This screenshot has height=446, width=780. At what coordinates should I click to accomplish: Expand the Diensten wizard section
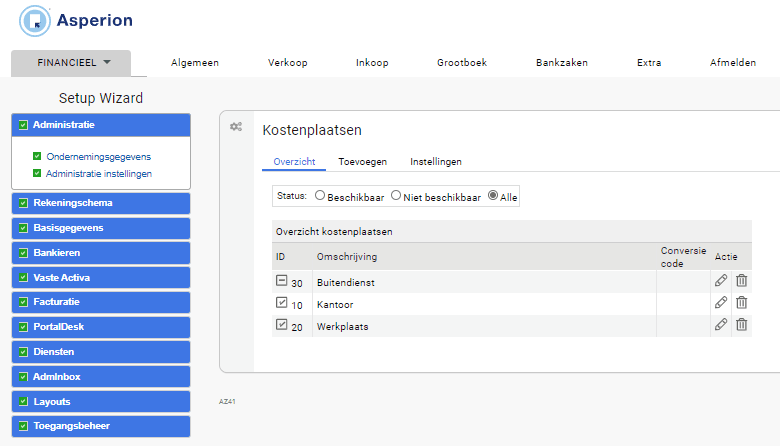[101, 352]
